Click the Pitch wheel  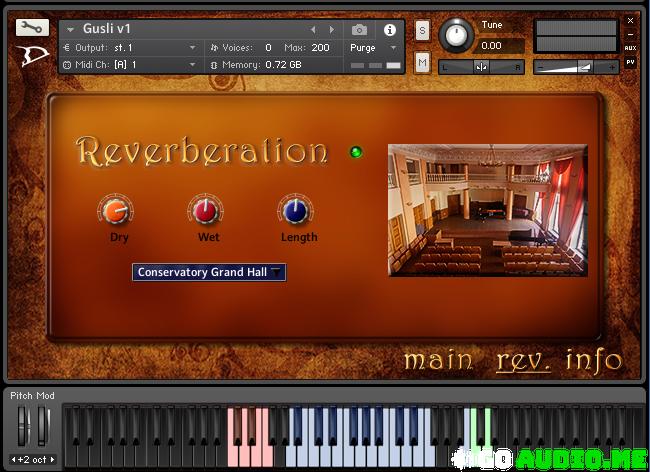click(x=23, y=426)
